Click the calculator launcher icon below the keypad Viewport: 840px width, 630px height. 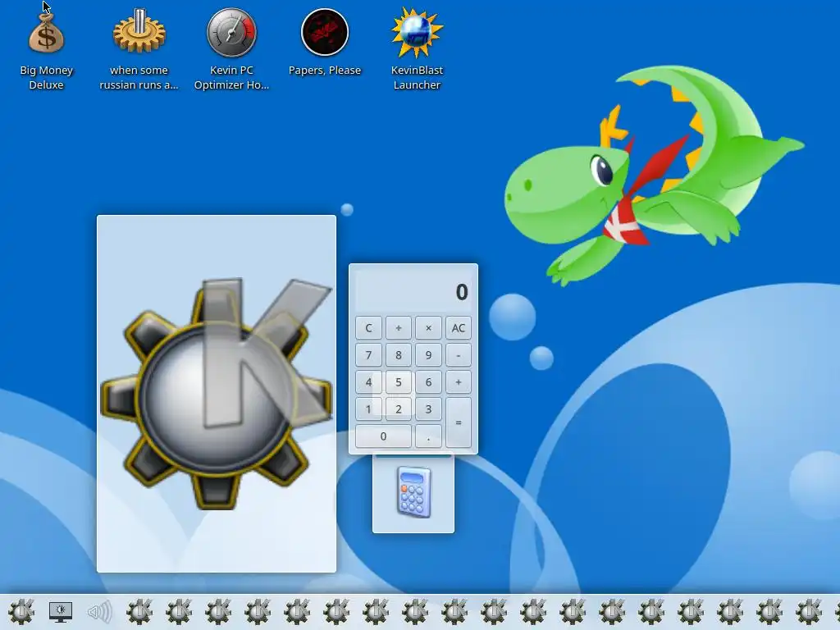(413, 493)
